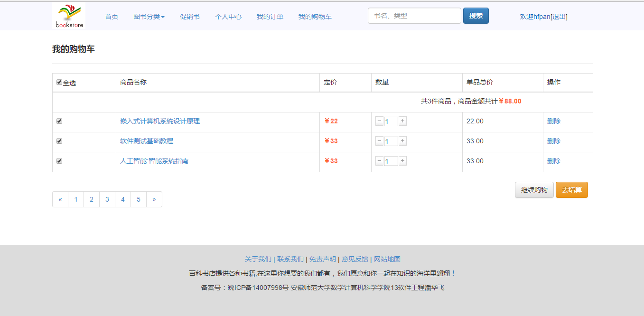
Task: Open the 关于我们 footer link
Action: click(x=258, y=259)
